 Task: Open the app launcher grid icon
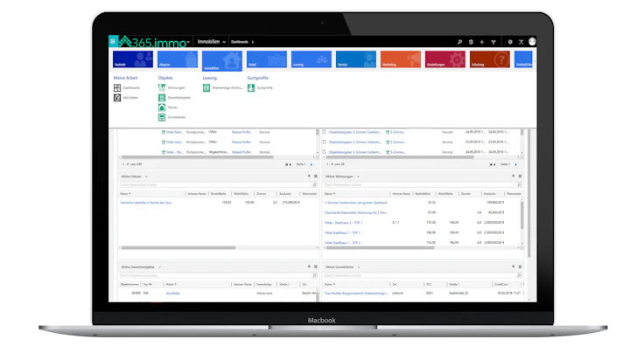tap(113, 41)
